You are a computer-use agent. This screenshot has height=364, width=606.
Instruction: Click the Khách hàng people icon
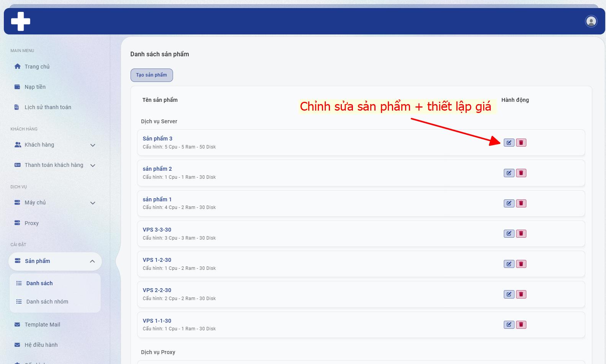click(18, 145)
